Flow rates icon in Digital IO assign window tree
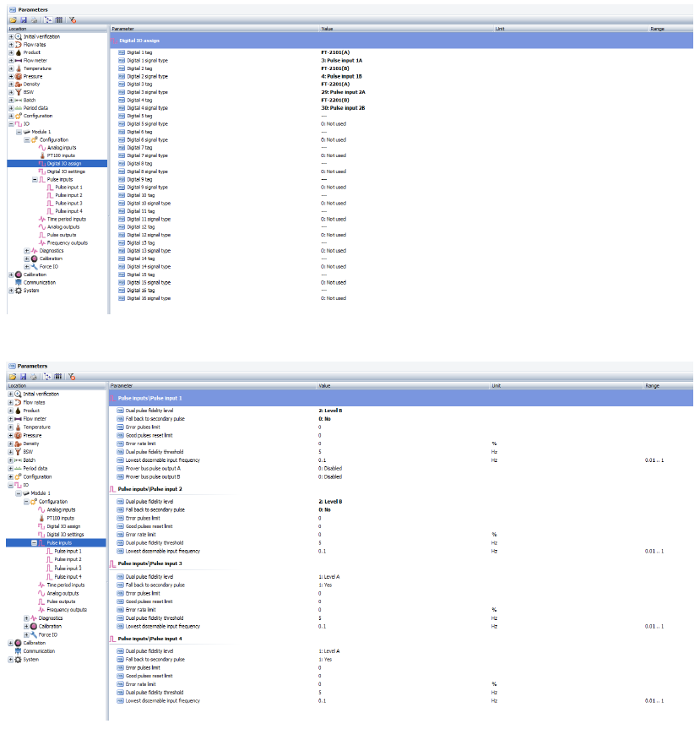The width and height of the screenshot is (700, 740). [19, 45]
